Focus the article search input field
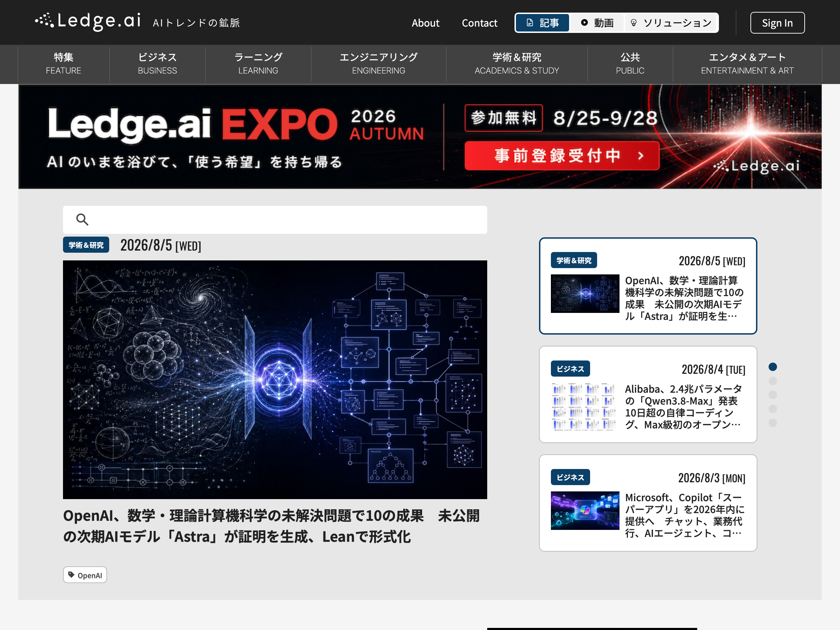Screen dimensions: 840x630 point(275,219)
